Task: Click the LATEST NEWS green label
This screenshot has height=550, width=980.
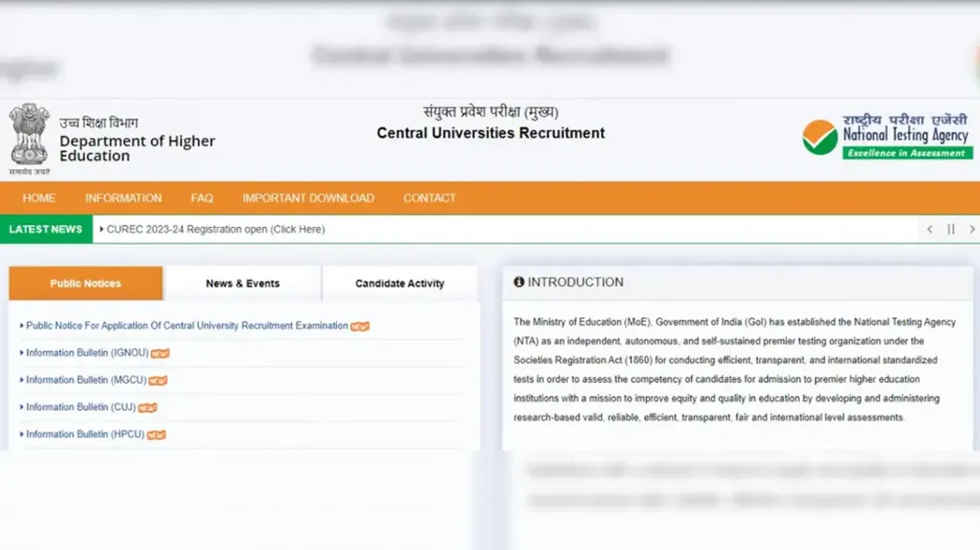Action: [x=46, y=229]
